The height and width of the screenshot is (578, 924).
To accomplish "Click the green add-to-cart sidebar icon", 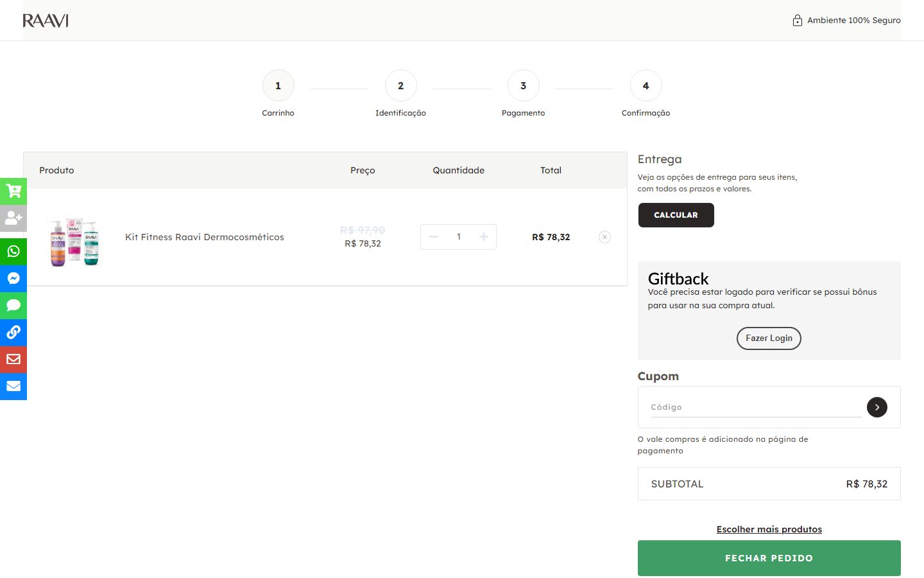I will point(13,191).
